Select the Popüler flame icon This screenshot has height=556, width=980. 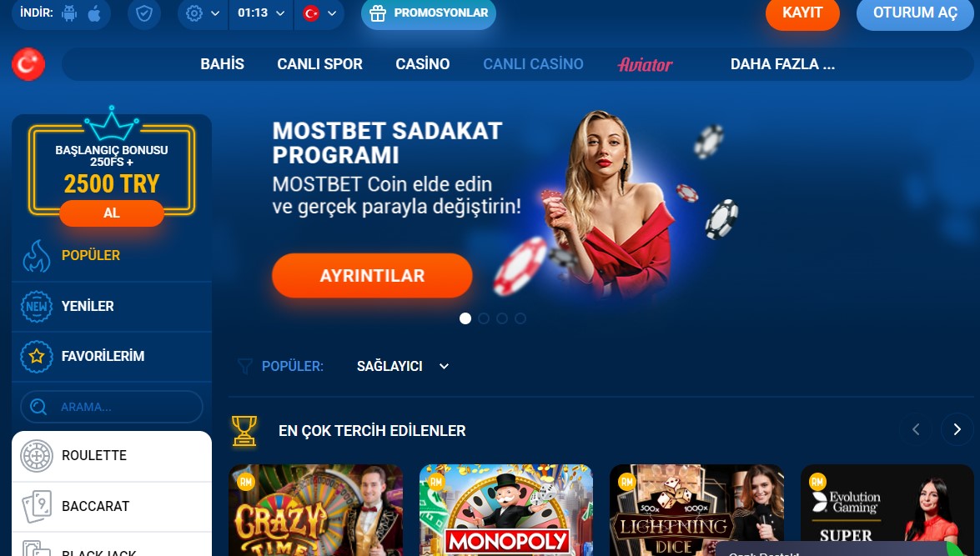pyautogui.click(x=36, y=256)
